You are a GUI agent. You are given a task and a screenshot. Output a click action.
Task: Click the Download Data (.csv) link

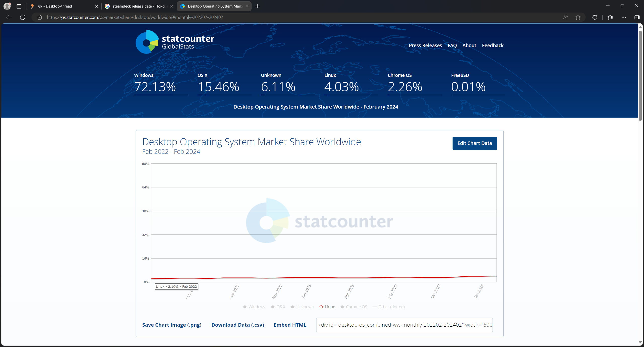[x=237, y=325]
